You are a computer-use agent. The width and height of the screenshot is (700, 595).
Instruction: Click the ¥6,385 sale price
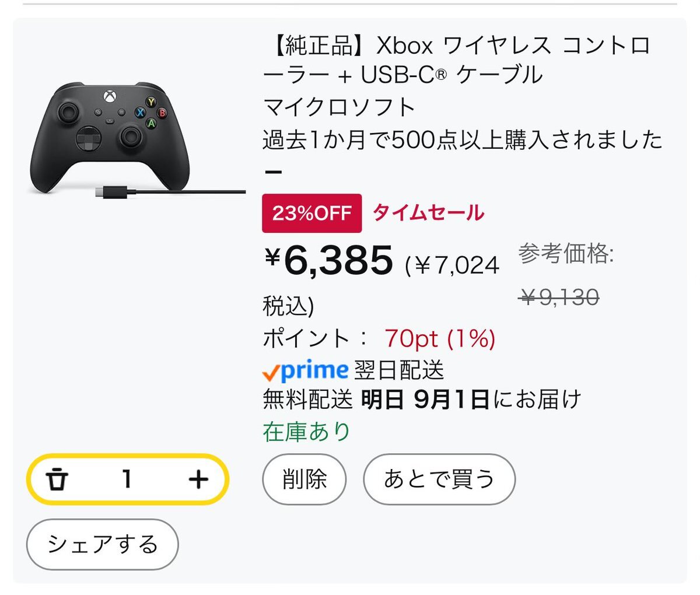tap(329, 260)
